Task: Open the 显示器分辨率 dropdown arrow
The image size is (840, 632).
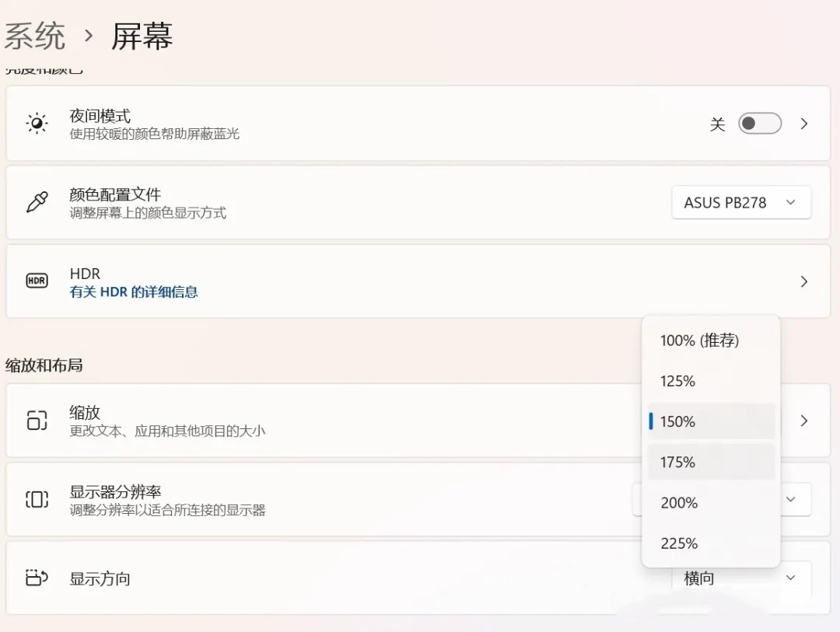Action: [x=791, y=499]
